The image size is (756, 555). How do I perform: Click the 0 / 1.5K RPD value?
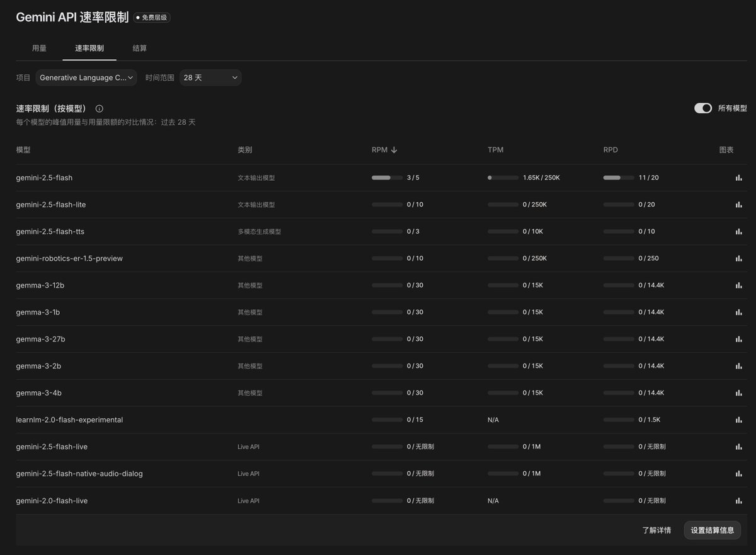pyautogui.click(x=649, y=420)
